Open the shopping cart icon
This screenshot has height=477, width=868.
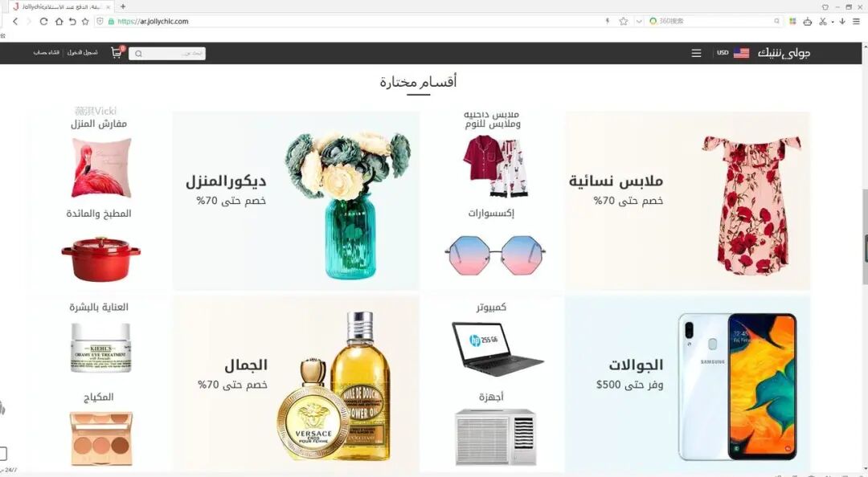tap(117, 52)
